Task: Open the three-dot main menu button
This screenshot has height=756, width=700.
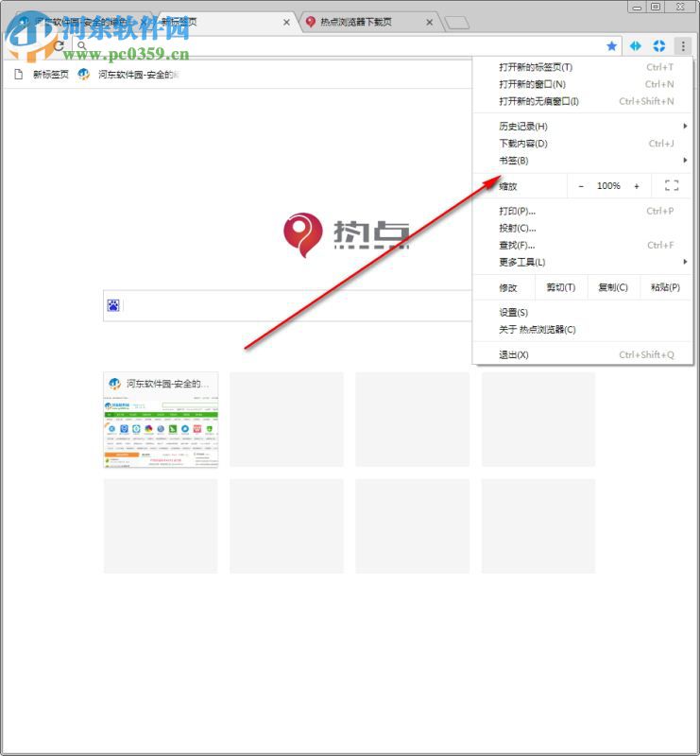Action: 683,45
